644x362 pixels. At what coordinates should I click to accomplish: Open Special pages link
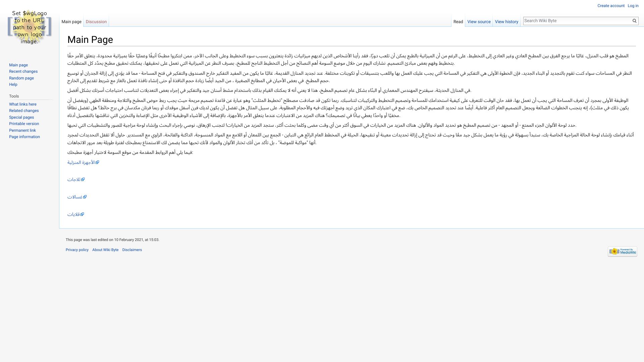coord(21,117)
